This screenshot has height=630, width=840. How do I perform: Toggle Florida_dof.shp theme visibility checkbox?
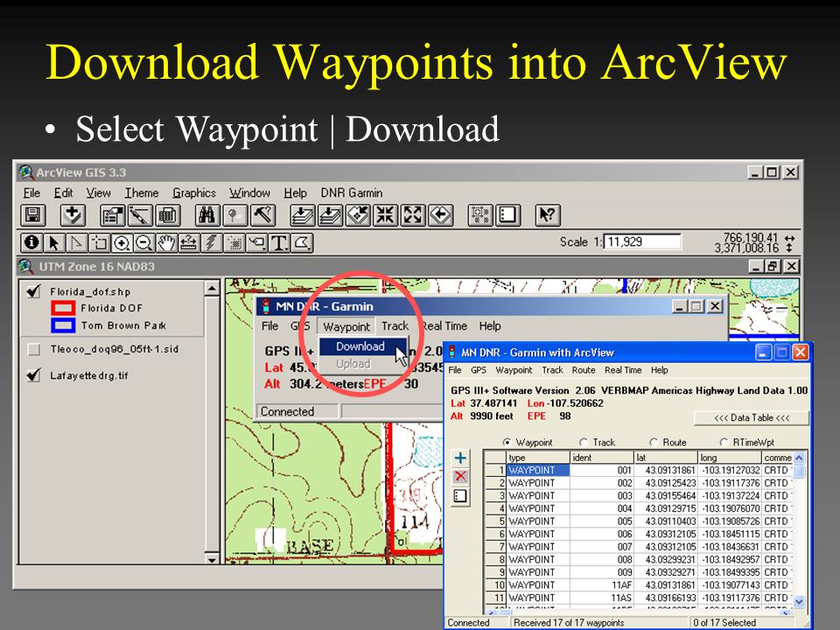coord(34,291)
